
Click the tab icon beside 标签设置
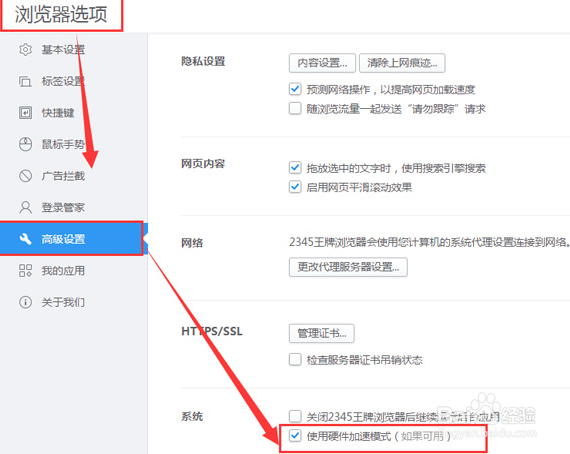[25, 81]
